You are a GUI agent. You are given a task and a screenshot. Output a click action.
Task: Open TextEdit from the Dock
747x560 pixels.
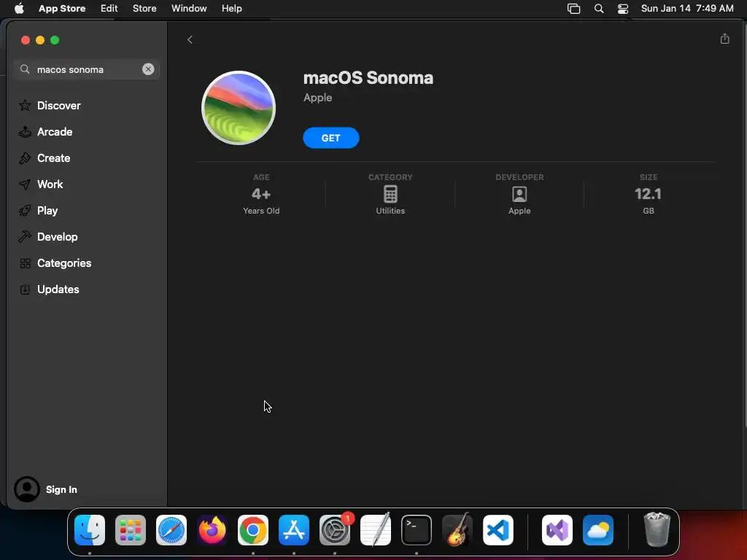376,530
